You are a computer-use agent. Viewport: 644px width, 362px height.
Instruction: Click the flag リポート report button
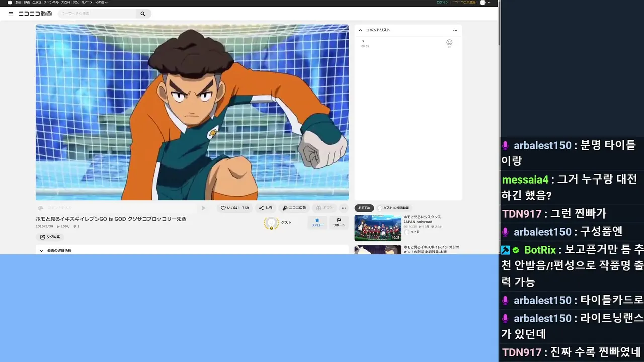click(x=339, y=223)
